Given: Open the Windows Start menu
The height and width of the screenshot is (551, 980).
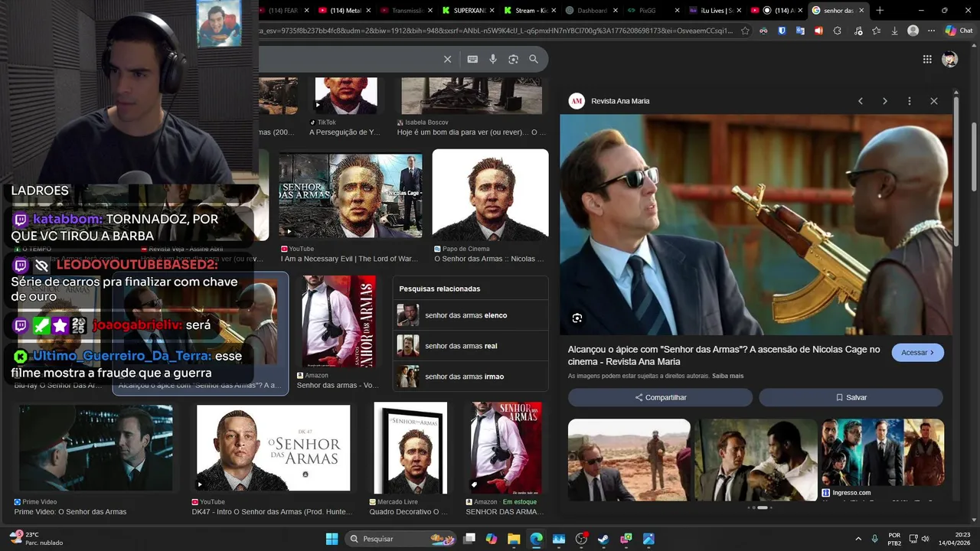Looking at the screenshot, I should tap(332, 539).
